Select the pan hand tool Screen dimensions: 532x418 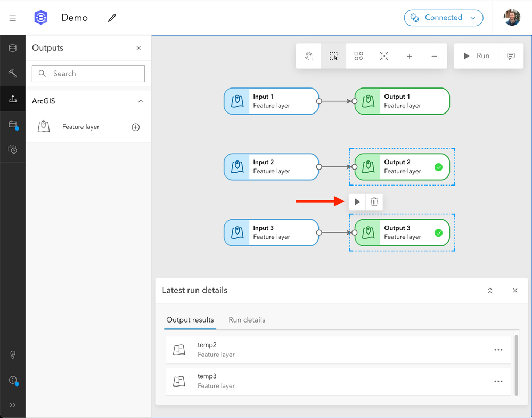point(308,56)
